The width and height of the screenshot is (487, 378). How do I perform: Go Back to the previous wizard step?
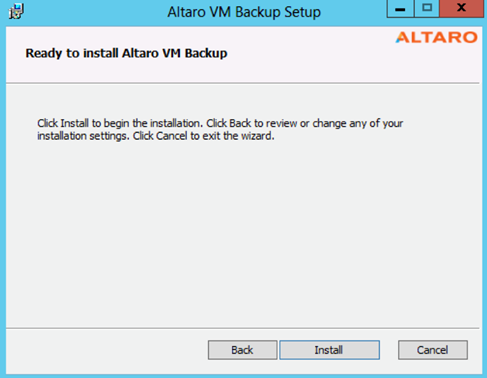click(242, 350)
